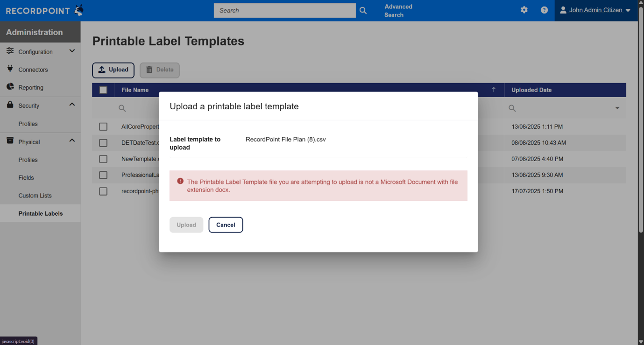Go to Custom Lists in sidebar

[35, 196]
